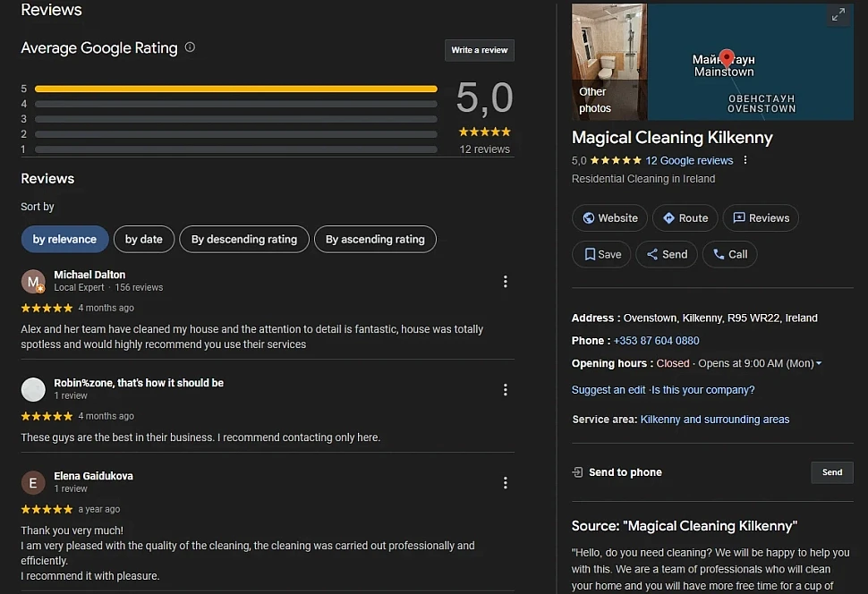Click the 4-star rating bar
The height and width of the screenshot is (594, 868).
pos(236,104)
